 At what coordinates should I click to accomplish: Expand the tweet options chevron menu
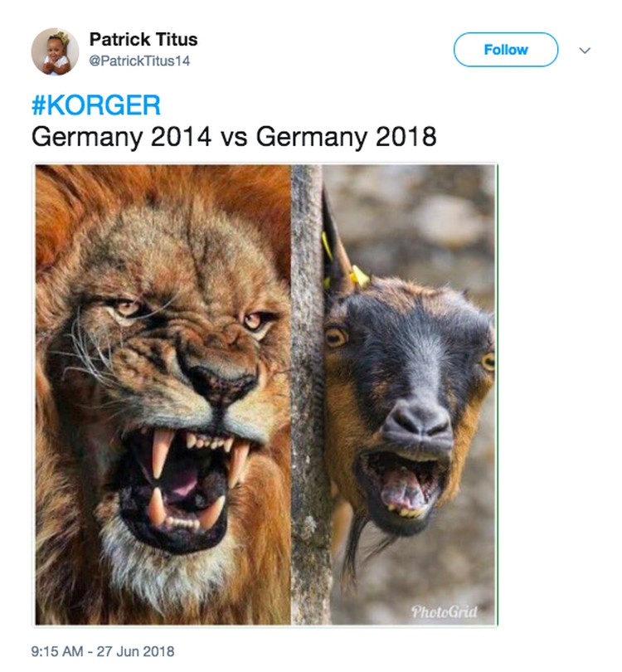coord(585,50)
